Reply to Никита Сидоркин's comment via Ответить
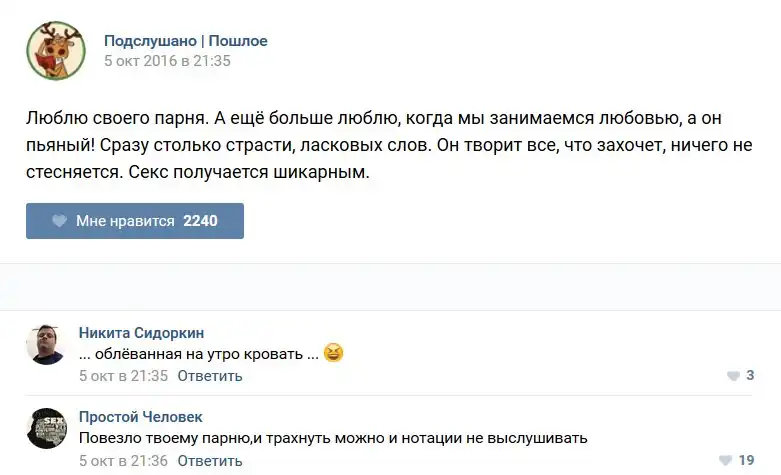This screenshot has width=781, height=475. pos(210,376)
